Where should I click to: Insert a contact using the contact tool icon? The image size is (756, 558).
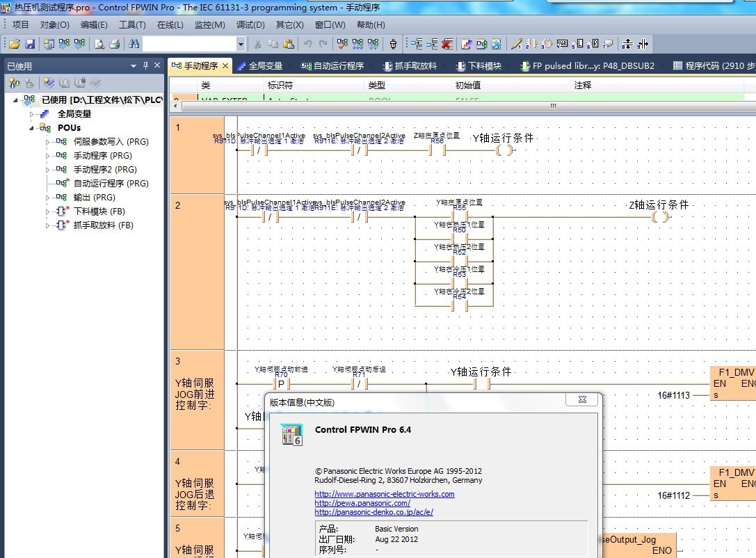pos(532,44)
